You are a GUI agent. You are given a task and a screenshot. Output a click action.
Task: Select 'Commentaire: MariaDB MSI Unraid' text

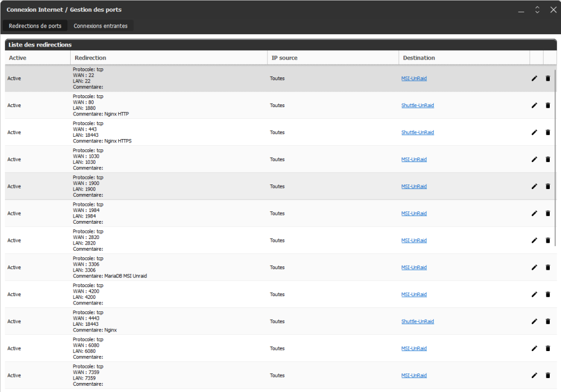click(x=110, y=276)
